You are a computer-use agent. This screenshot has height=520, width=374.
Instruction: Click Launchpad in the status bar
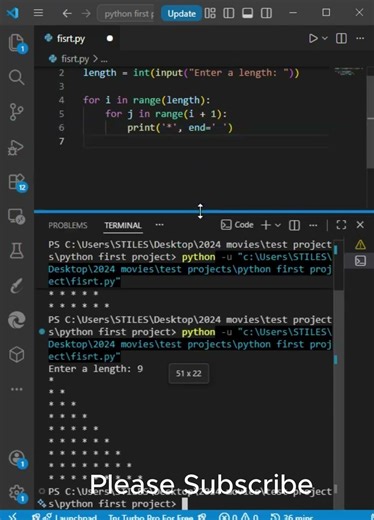[69, 517]
